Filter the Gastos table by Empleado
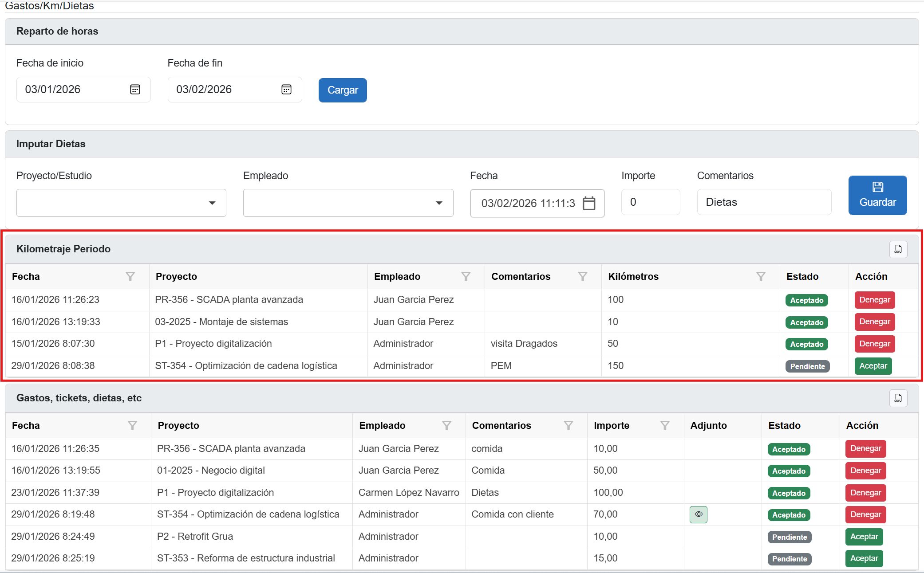This screenshot has height=573, width=924. click(446, 426)
